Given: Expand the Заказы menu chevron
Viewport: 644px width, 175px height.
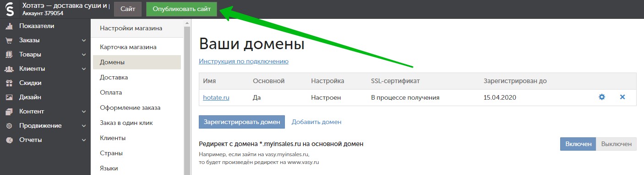Looking at the screenshot, I should click(84, 40).
